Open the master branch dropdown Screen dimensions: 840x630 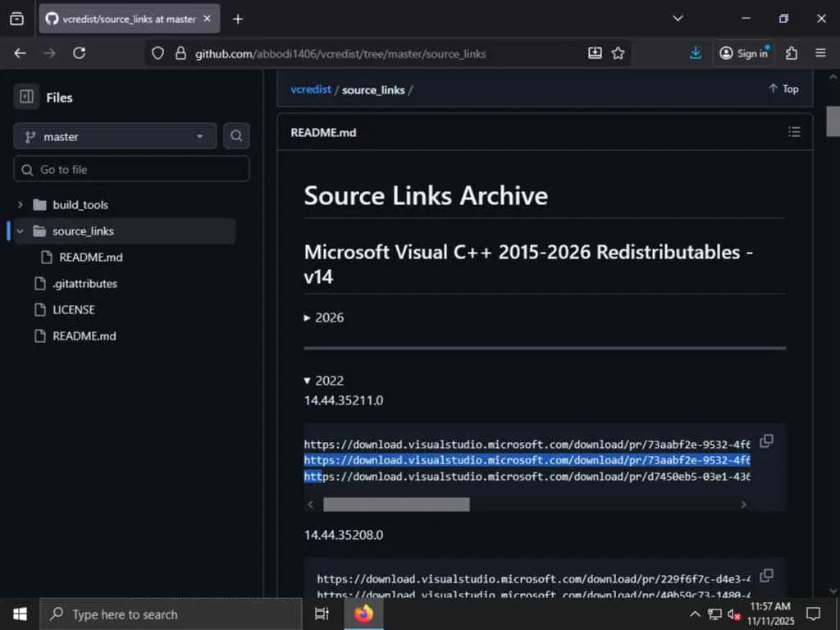[x=115, y=137]
